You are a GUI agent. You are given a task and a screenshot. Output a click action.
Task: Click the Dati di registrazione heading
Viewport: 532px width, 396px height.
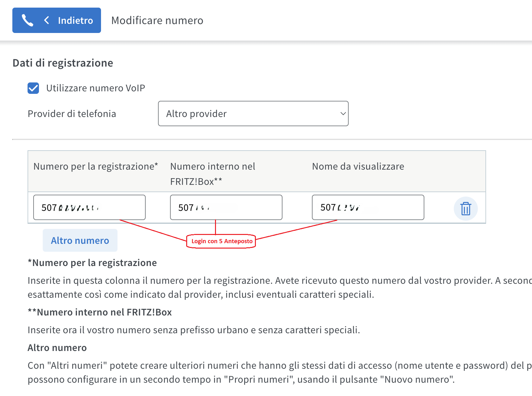pos(63,63)
